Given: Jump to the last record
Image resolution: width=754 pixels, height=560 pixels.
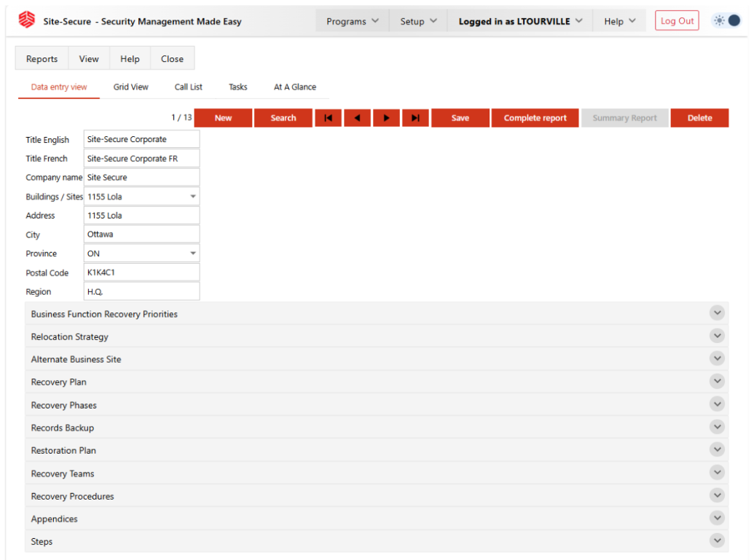Looking at the screenshot, I should point(415,118).
